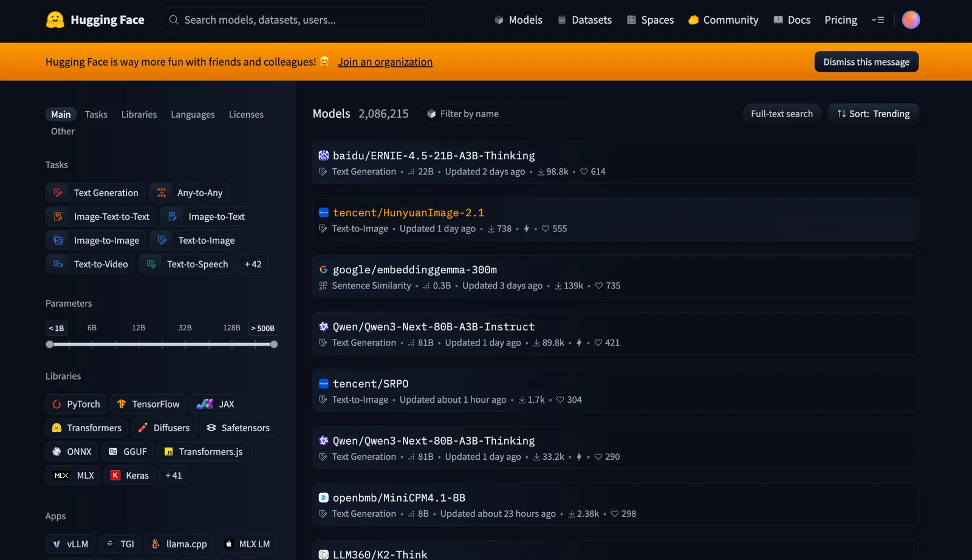Switch to the Other filter tab
Image resolution: width=972 pixels, height=560 pixels.
coord(63,131)
